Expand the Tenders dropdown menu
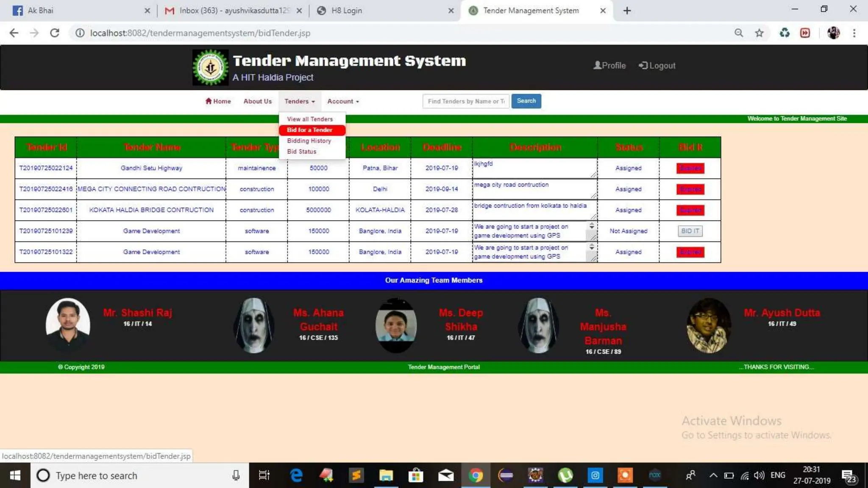868x488 pixels. coord(299,101)
